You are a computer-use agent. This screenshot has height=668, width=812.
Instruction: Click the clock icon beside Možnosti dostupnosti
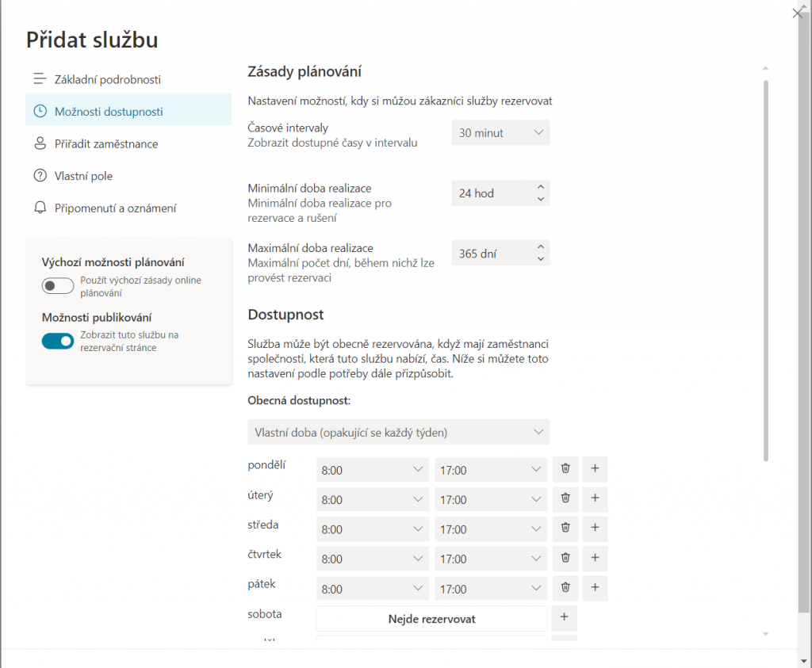[40, 112]
